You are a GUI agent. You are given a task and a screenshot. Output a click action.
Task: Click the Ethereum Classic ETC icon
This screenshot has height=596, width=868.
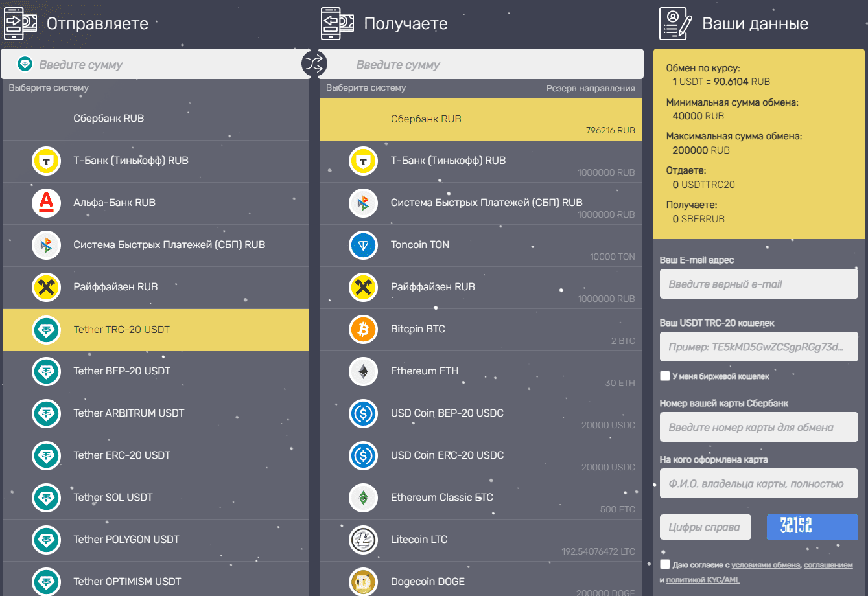pos(363,498)
